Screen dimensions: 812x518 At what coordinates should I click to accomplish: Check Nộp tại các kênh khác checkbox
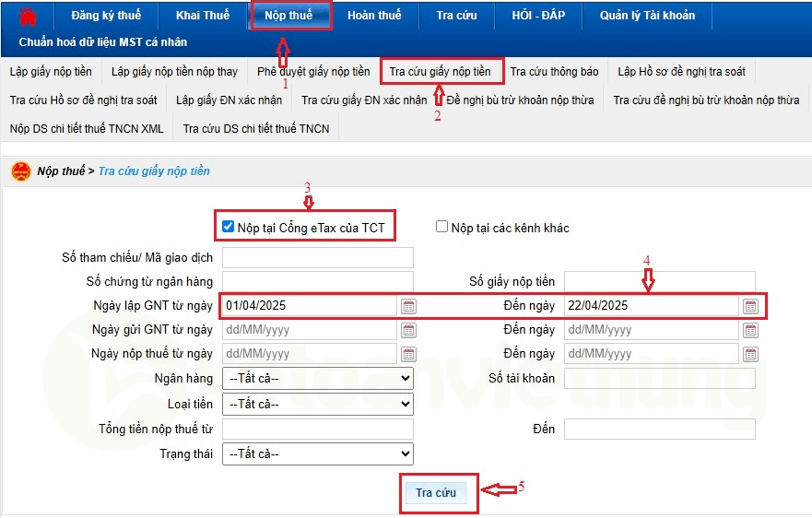[442, 227]
